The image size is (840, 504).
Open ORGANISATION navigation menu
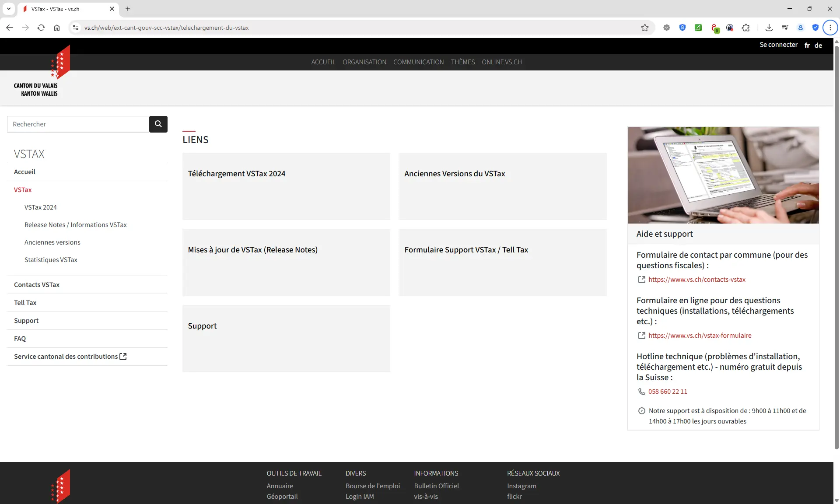point(364,62)
